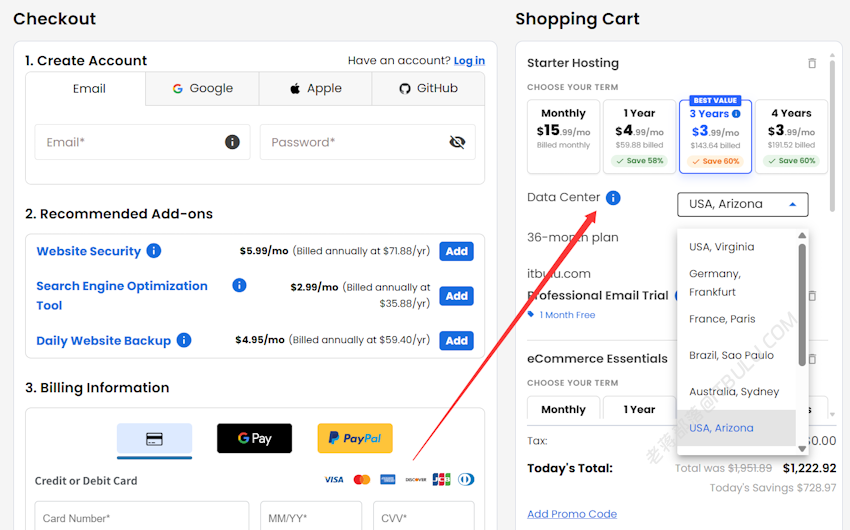
Task: Focus the Password input field
Action: click(x=368, y=142)
